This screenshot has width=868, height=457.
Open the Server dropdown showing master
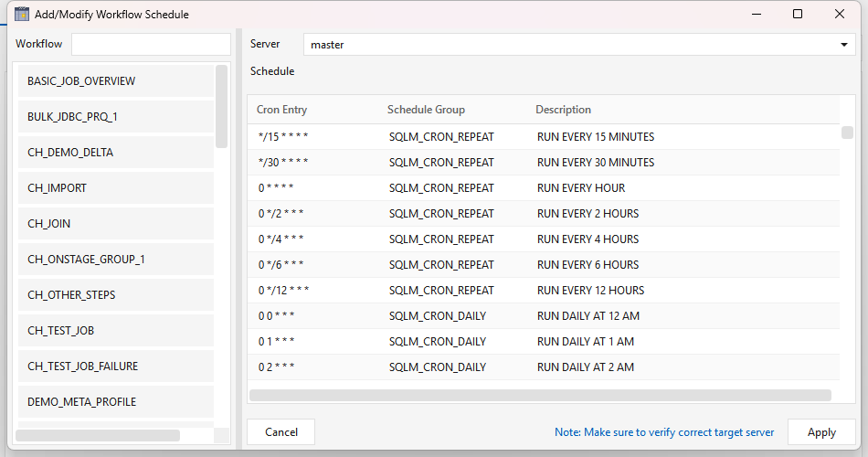pos(579,44)
